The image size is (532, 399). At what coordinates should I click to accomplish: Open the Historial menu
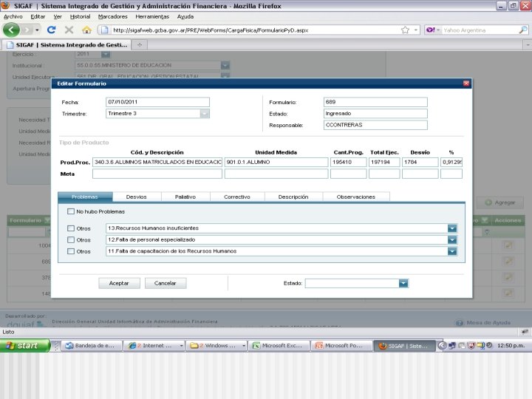tap(80, 16)
